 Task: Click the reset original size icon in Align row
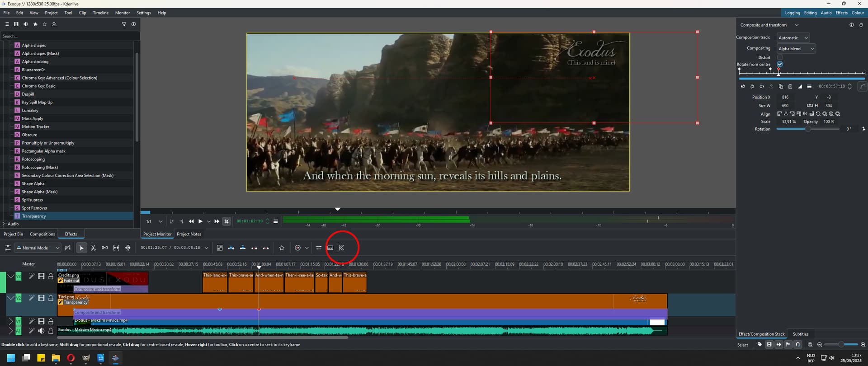tap(818, 114)
